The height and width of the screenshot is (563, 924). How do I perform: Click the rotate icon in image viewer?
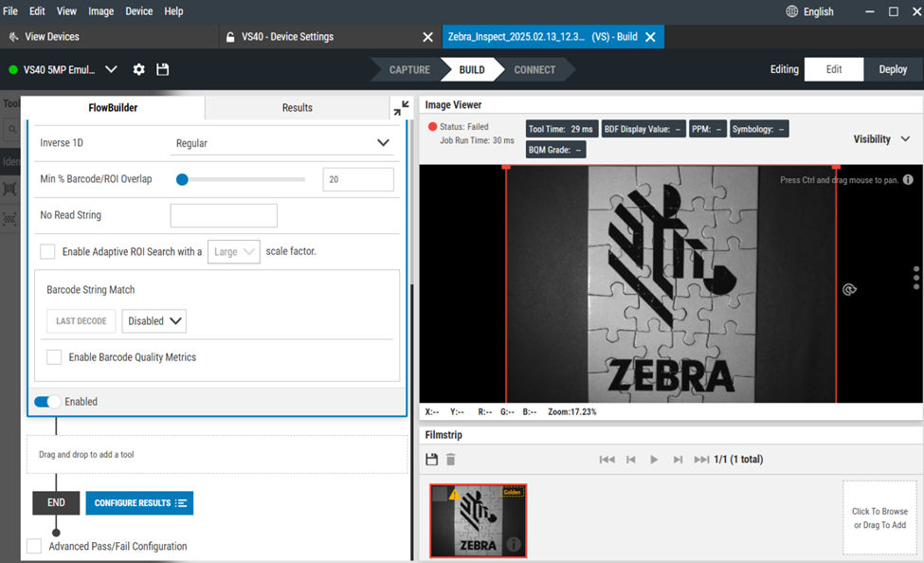[849, 289]
